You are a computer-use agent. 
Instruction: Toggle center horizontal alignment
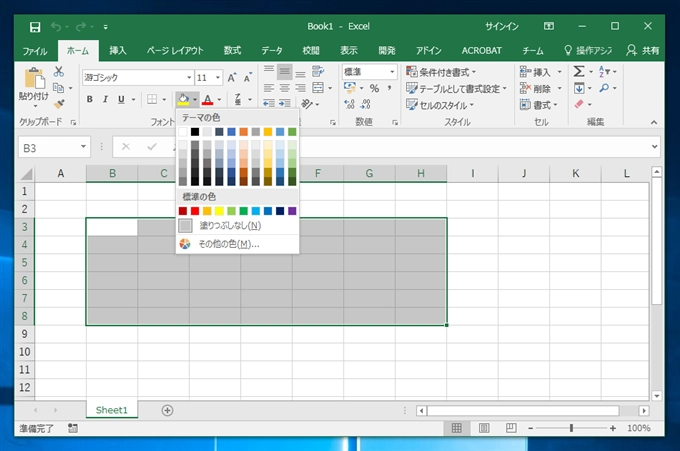pos(284,88)
